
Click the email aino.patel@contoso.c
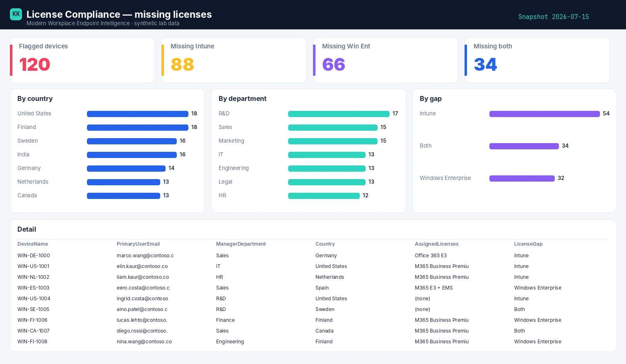point(142,309)
